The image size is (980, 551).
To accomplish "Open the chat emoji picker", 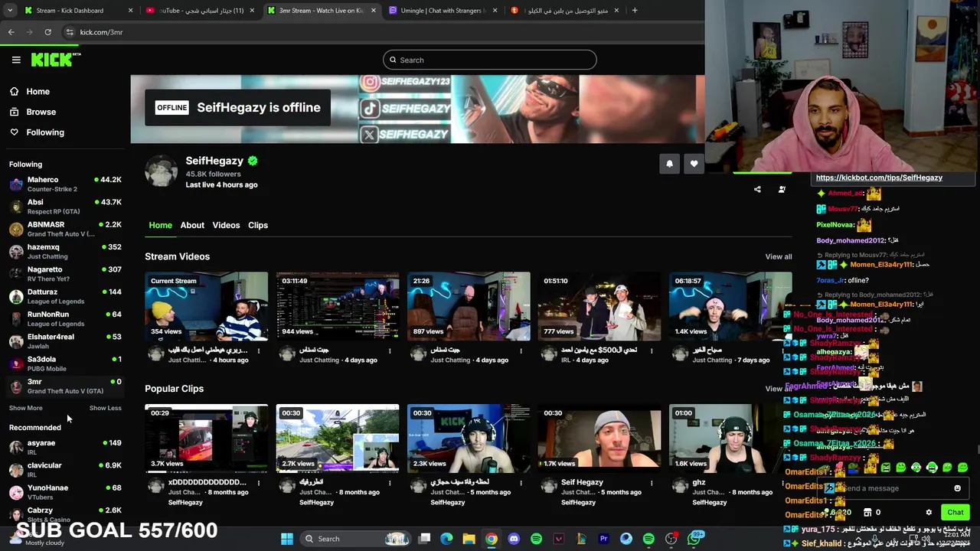I will 957,488.
